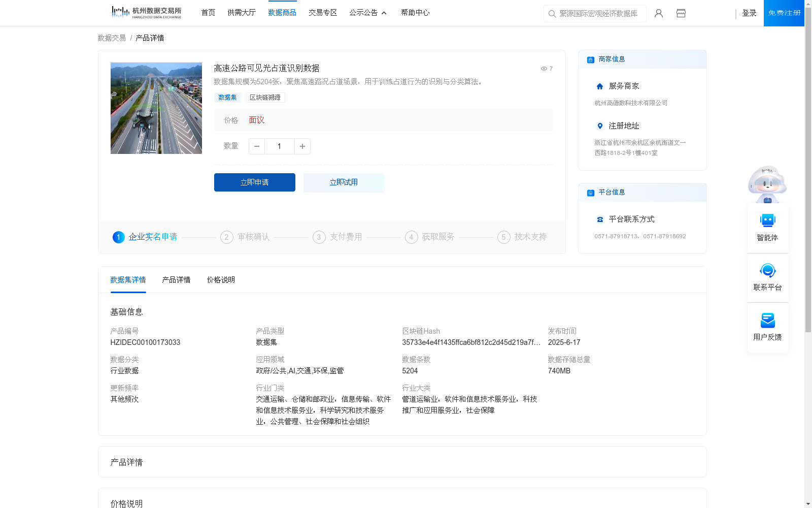Viewport: 812px width, 508px height.
Task: Click the price value 面议
Action: tap(256, 120)
